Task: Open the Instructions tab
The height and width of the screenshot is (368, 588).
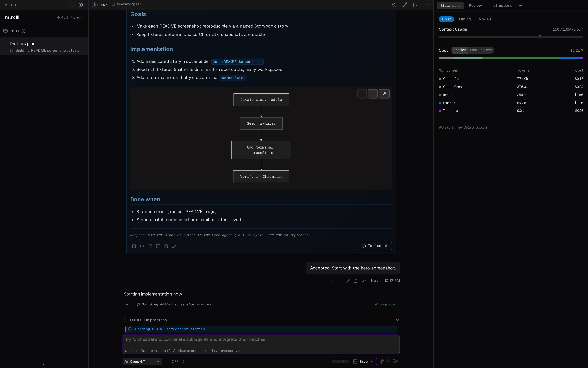Action: pyautogui.click(x=501, y=6)
